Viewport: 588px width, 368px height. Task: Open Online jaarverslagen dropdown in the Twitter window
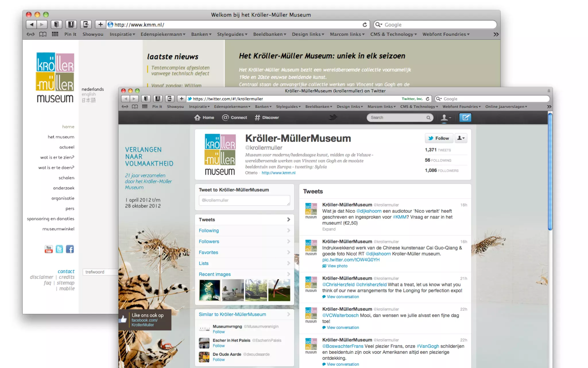[506, 107]
